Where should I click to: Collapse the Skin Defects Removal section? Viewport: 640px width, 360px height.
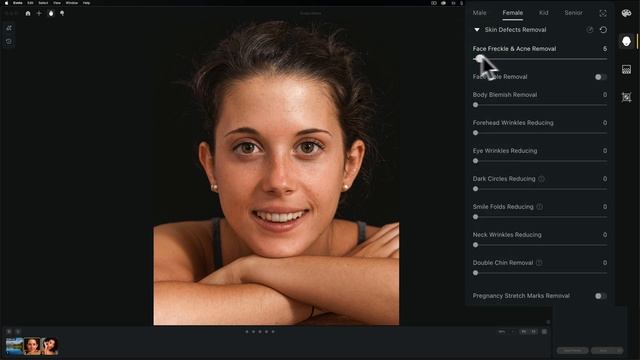coord(477,30)
